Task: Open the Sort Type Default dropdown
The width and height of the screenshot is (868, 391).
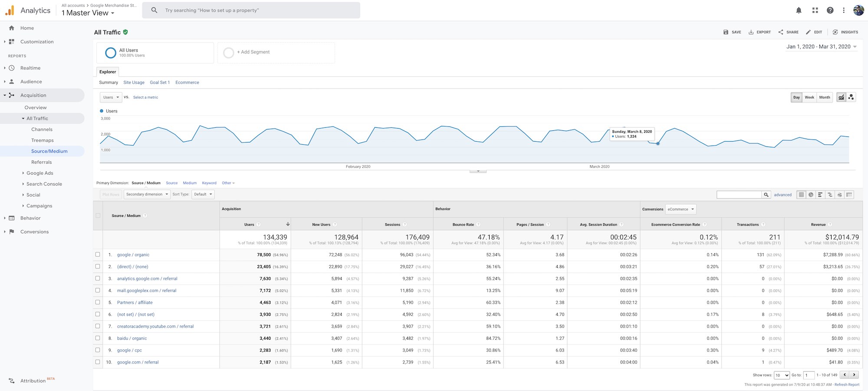Action: [203, 194]
